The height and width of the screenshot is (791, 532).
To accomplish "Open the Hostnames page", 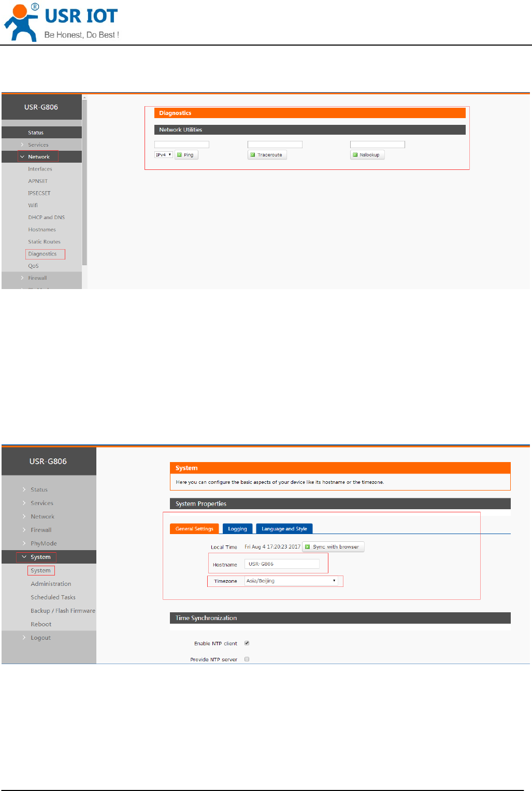I will click(42, 229).
